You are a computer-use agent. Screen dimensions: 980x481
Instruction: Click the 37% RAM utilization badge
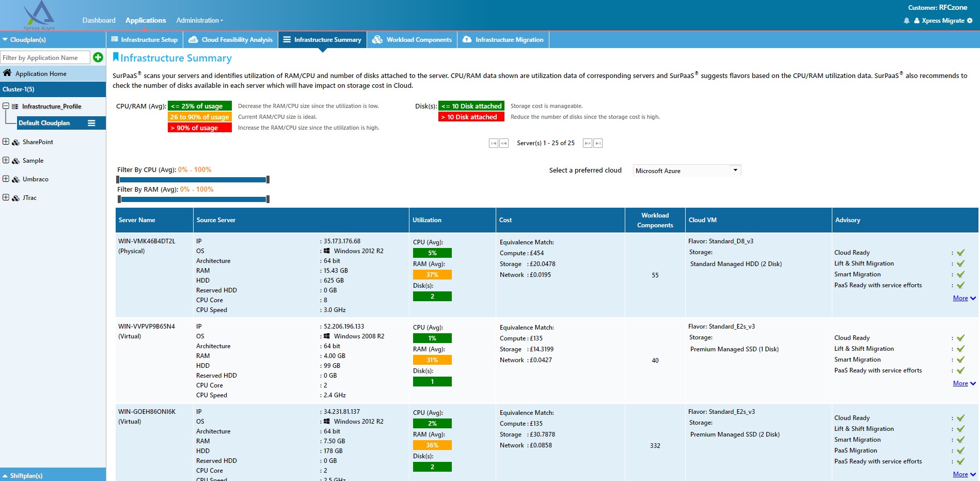(x=432, y=275)
